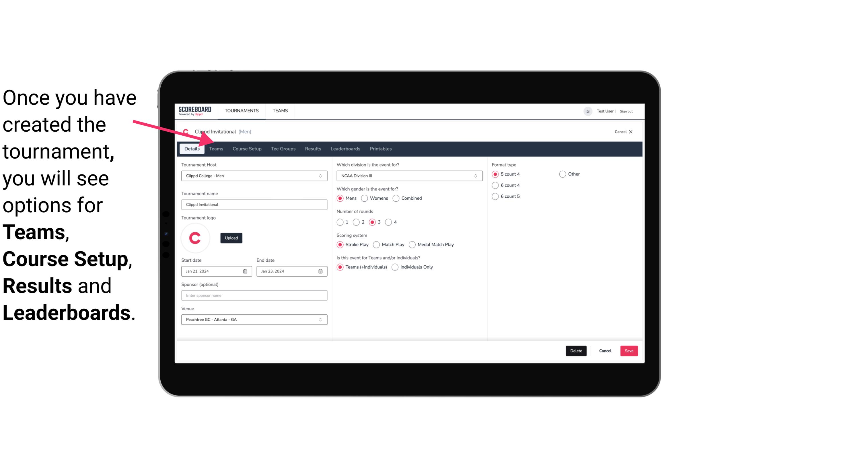Viewport: 868px width, 467px height.
Task: Click the cancel X icon to close
Action: 630,132
